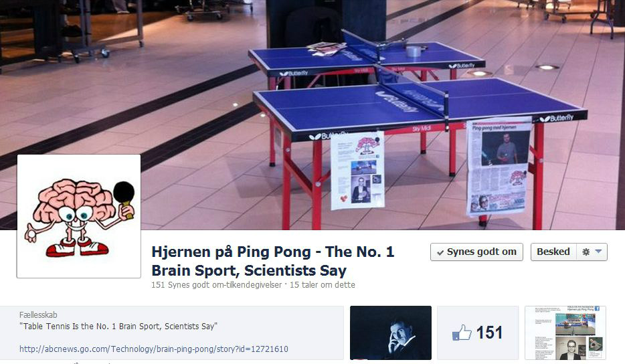View the 151 Synes godt om-tilkendegivelser count
This screenshot has width=625, height=364.
pyautogui.click(x=216, y=284)
